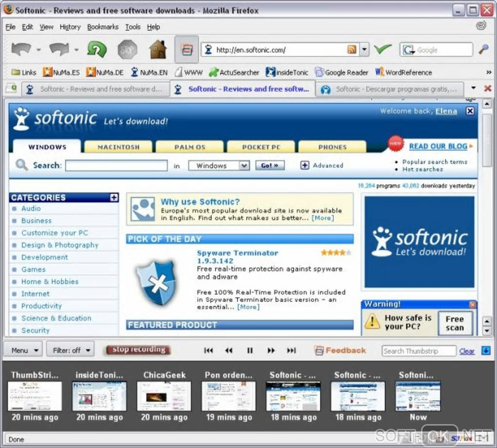This screenshot has height=448, width=497.
Task: Close the Warning ad box
Action: click(473, 304)
